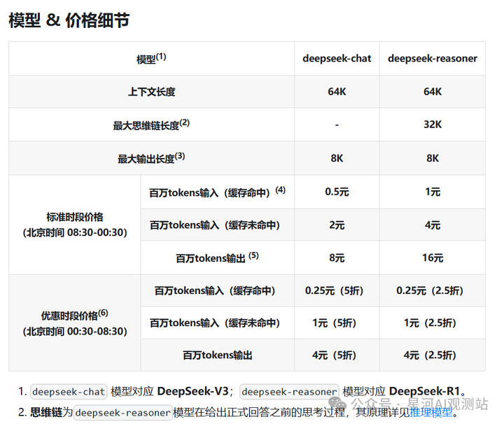Click the 上下文长度 row label
504x424 pixels.
coord(151,92)
